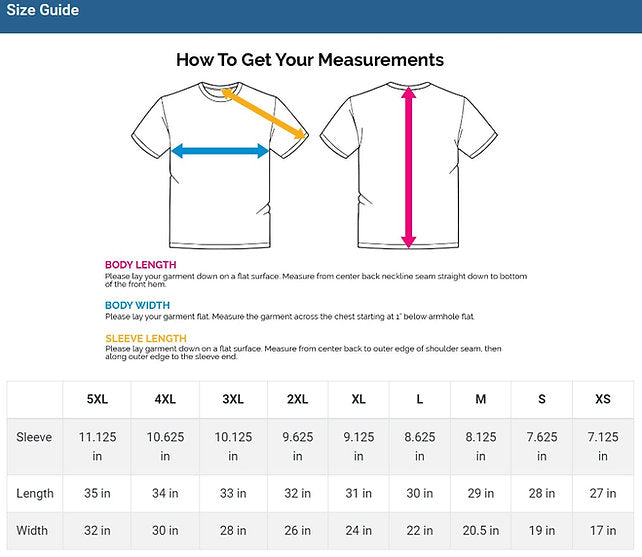The image size is (642, 557).
Task: Select the XL column header
Action: click(359, 399)
